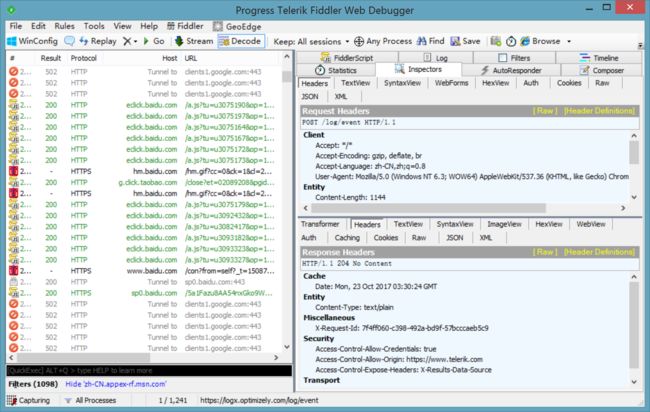Open the Help menu

(149, 26)
